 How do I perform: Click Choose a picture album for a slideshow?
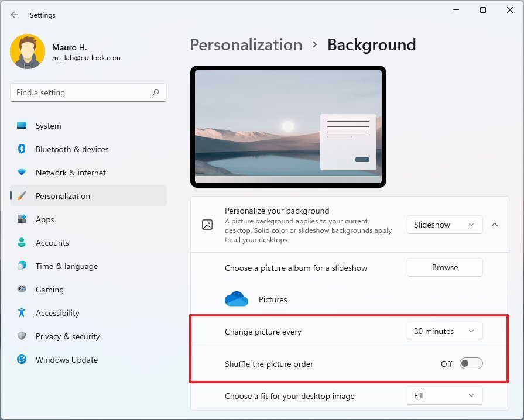pos(296,268)
